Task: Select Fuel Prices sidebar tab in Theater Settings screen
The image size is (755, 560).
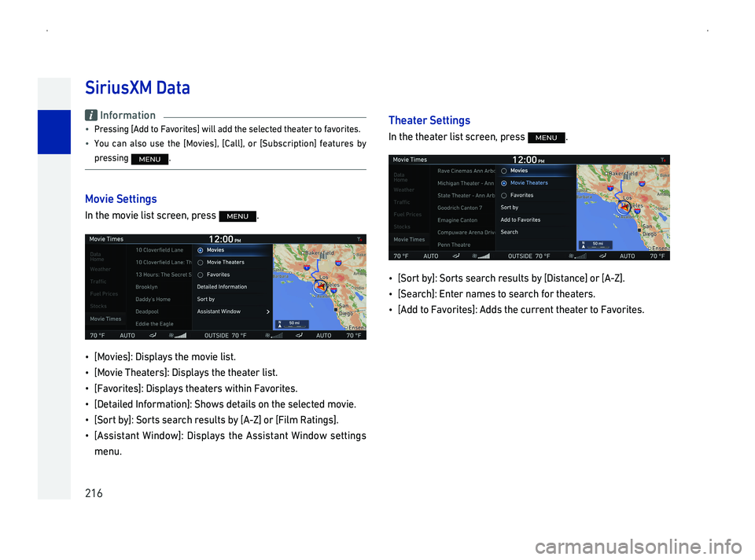Action: (409, 215)
